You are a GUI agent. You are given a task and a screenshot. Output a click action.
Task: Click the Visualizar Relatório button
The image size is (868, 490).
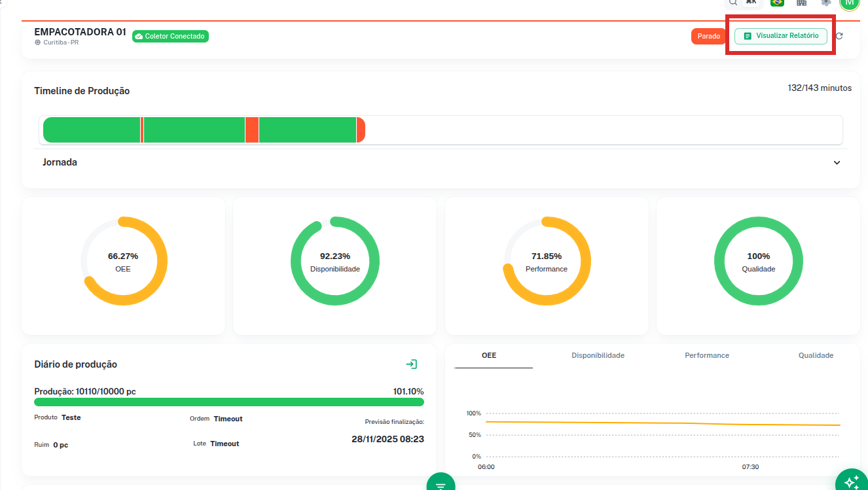tap(780, 36)
